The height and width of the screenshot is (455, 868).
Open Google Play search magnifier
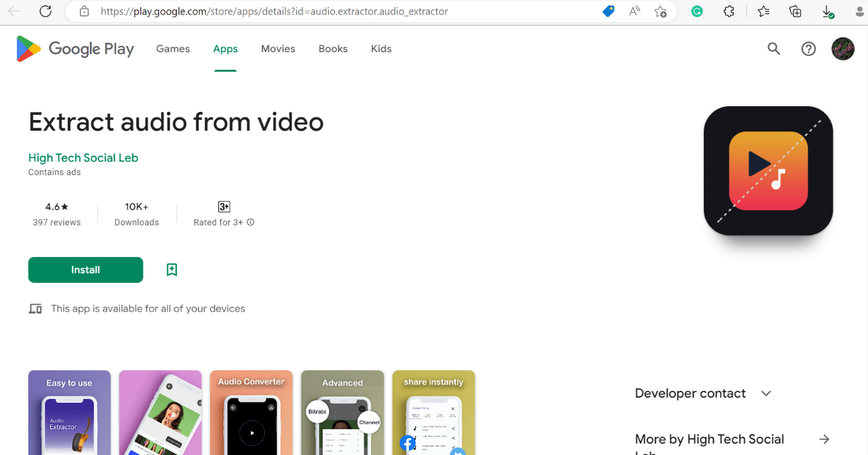pos(774,49)
